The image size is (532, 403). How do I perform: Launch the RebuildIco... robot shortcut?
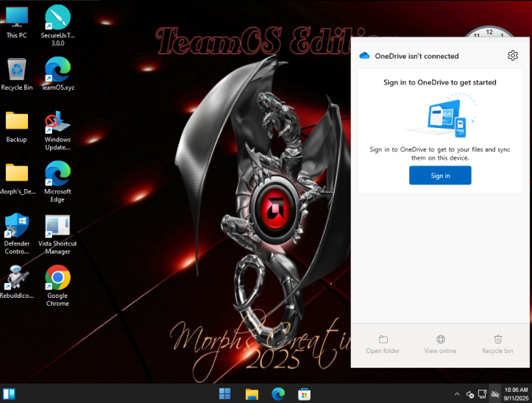pos(17,282)
